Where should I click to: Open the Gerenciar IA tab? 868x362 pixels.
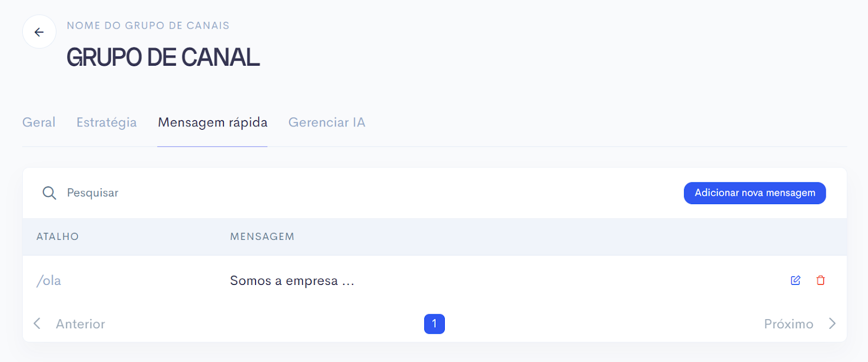click(x=327, y=122)
